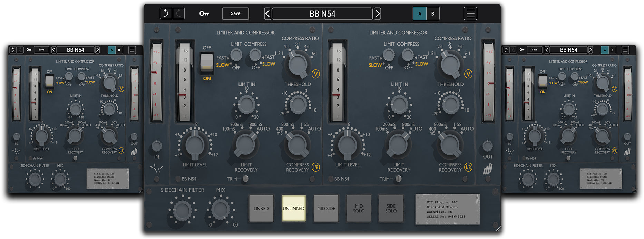This screenshot has width=644, height=239.
Task: Select the MID-SIDE mode button
Action: (326, 208)
